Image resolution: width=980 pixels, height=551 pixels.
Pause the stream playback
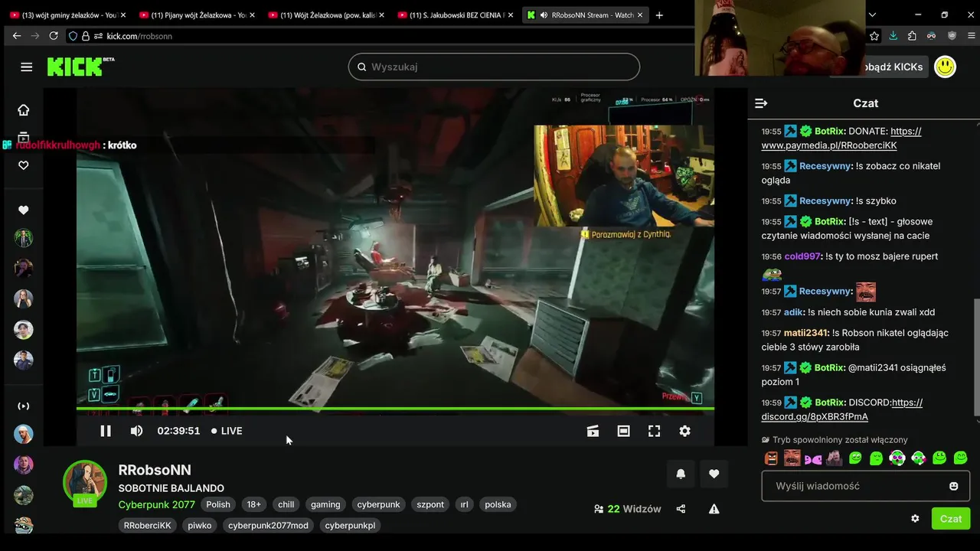tap(106, 431)
